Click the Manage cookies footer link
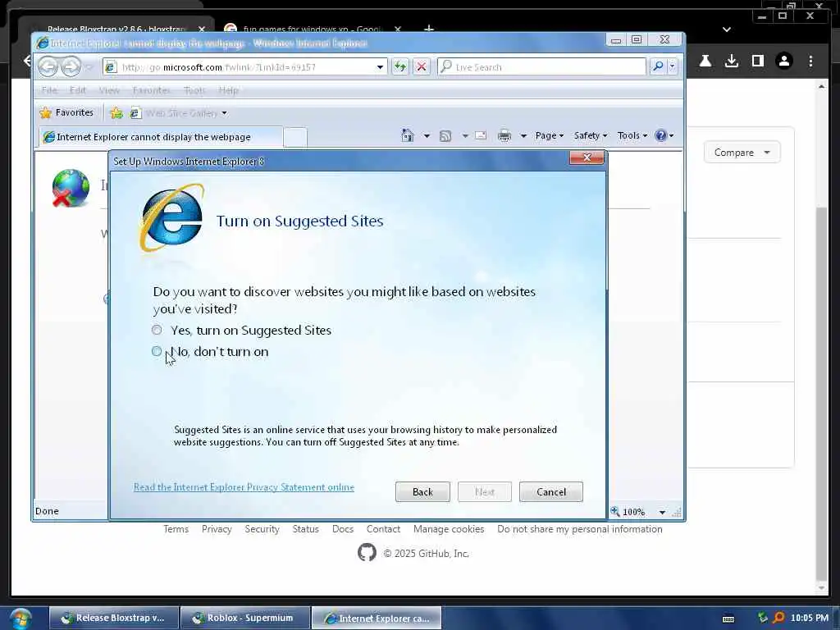 tap(449, 529)
